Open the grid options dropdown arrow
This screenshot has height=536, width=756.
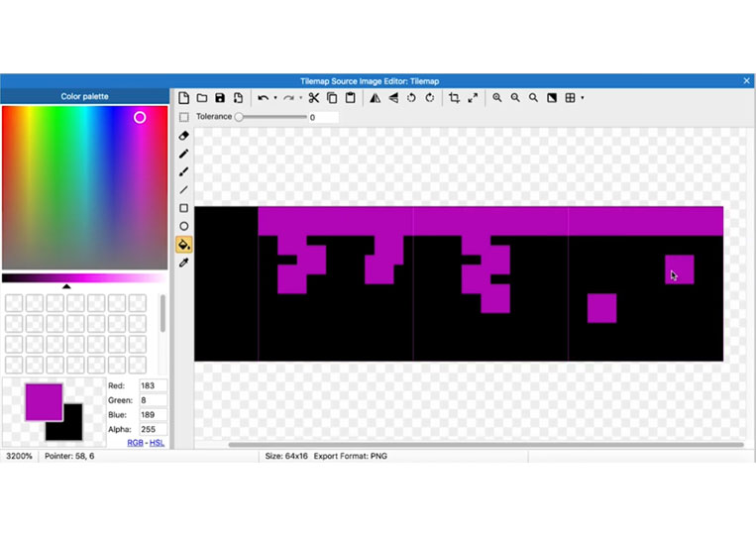583,98
